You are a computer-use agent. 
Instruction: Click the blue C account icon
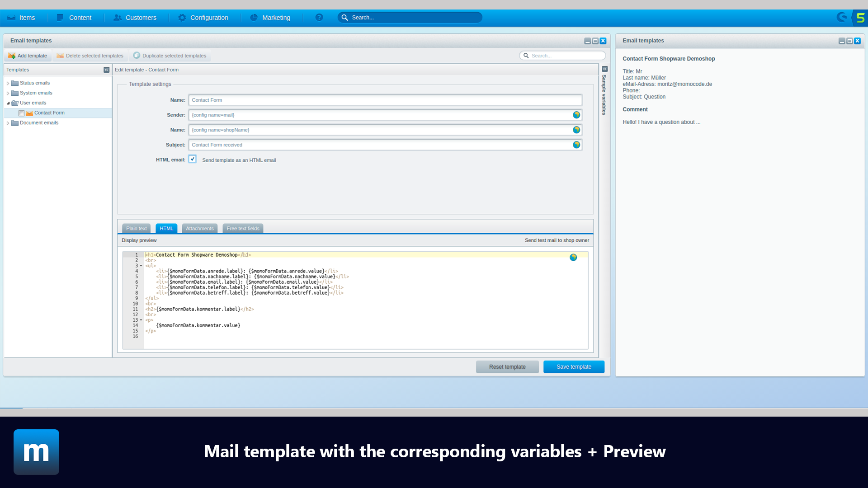[x=842, y=18]
